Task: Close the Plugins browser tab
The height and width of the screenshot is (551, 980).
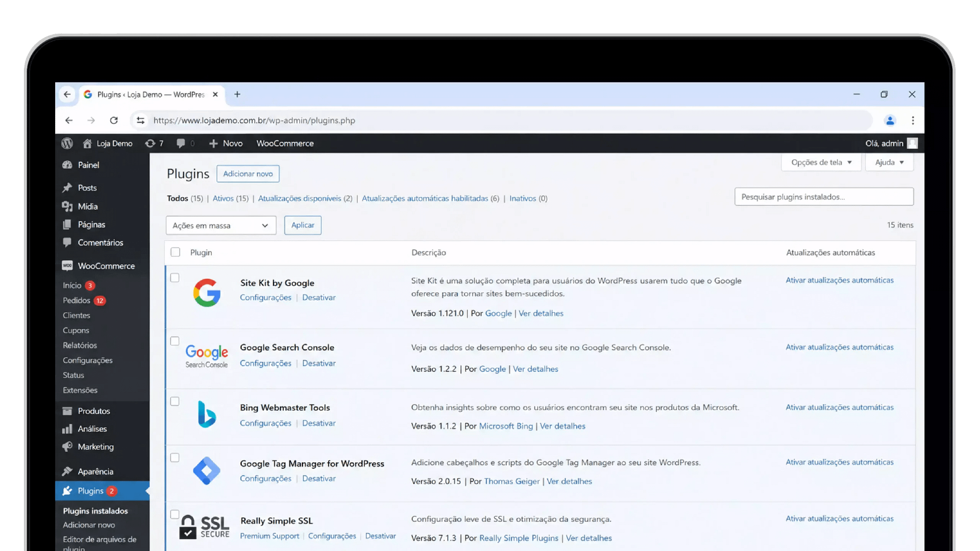Action: click(x=215, y=94)
